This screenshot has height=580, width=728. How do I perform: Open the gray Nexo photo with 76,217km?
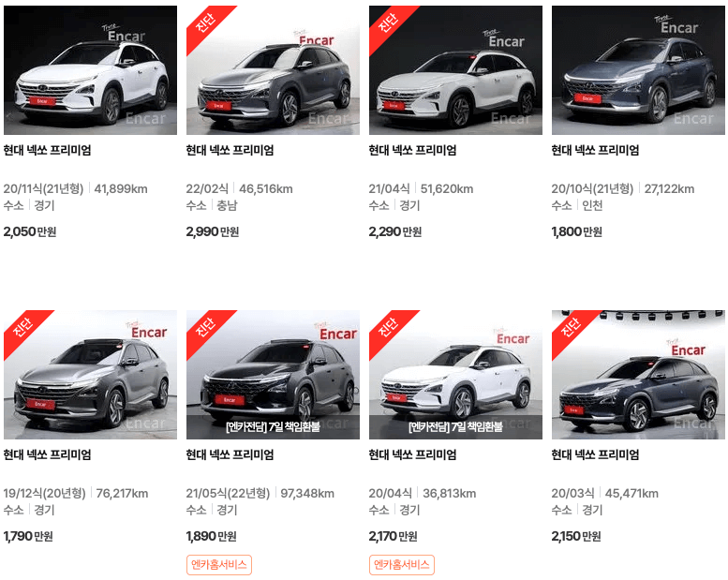(90, 375)
